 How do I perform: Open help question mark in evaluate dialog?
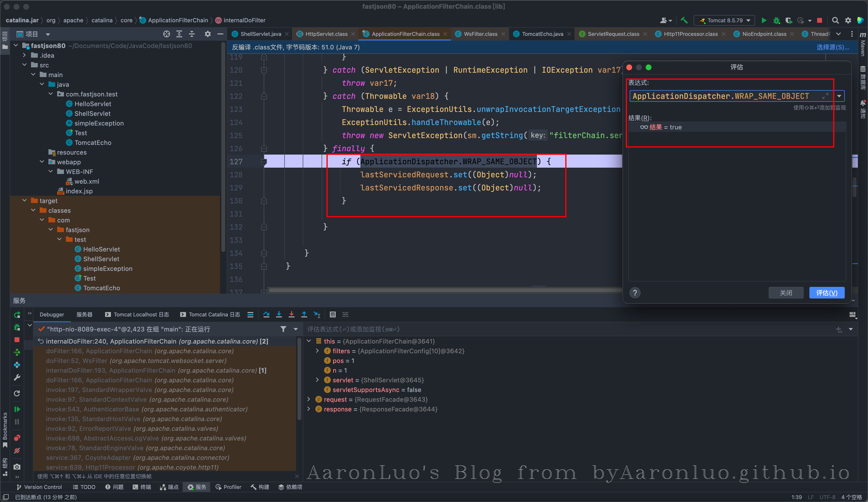[x=635, y=292]
